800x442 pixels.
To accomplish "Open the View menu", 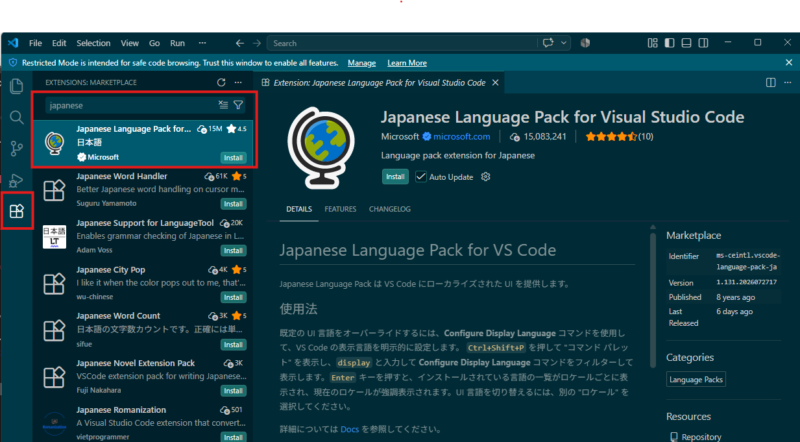I will (x=130, y=43).
